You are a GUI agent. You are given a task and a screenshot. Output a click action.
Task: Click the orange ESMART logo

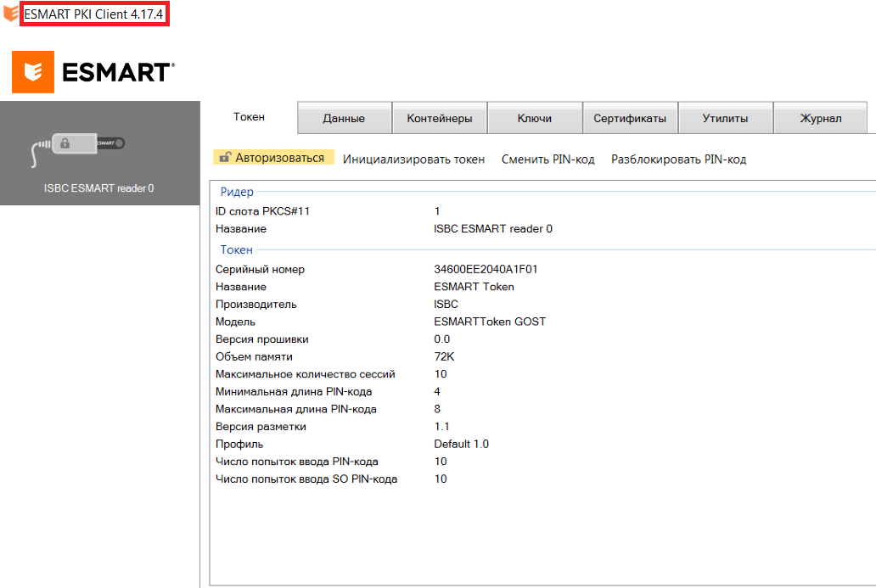click(x=33, y=72)
